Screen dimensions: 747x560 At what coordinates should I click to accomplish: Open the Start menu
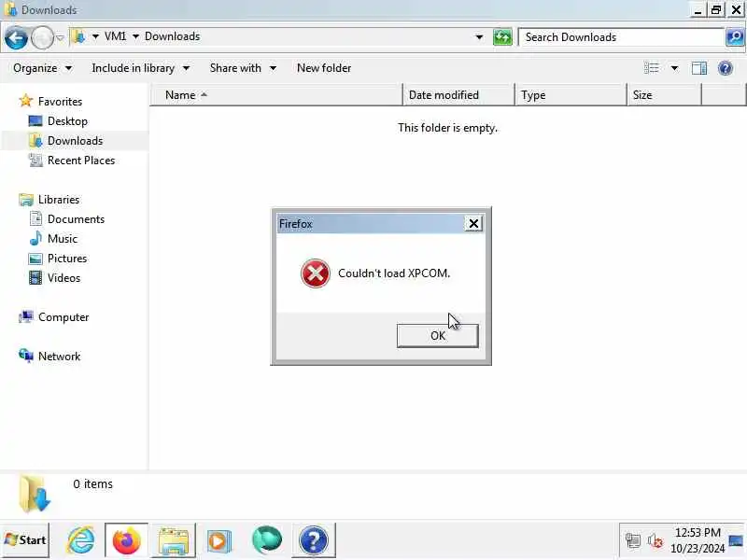pos(25,540)
